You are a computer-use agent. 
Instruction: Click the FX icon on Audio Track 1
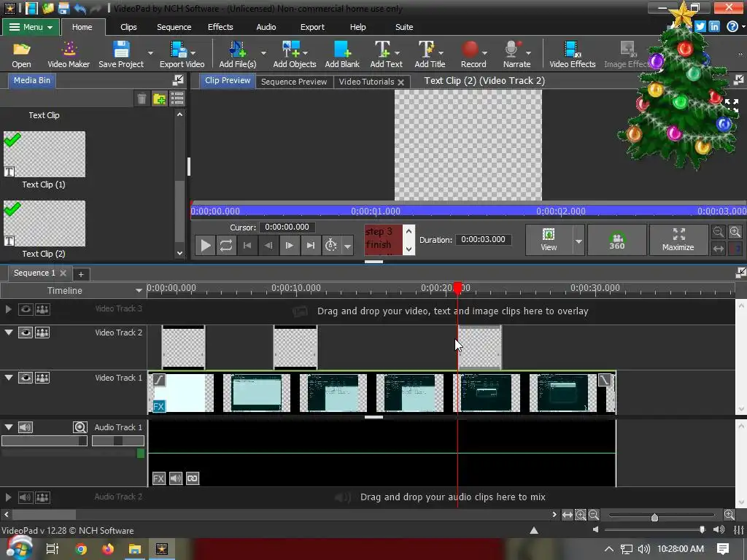pos(158,478)
